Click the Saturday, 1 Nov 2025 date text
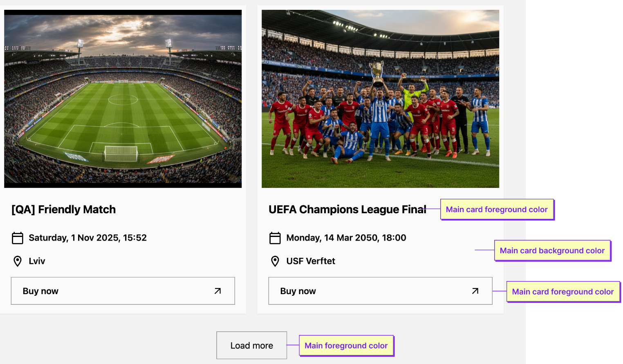This screenshot has width=623, height=364. pos(87,238)
